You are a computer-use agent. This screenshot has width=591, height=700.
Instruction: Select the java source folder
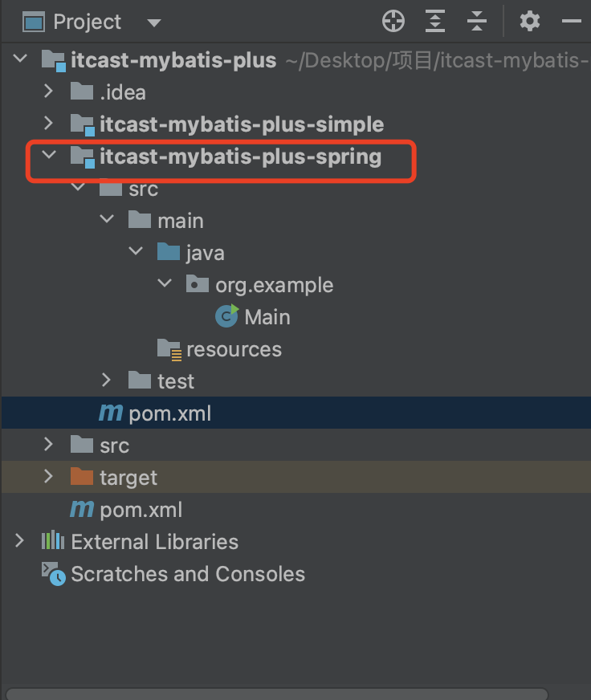[204, 253]
